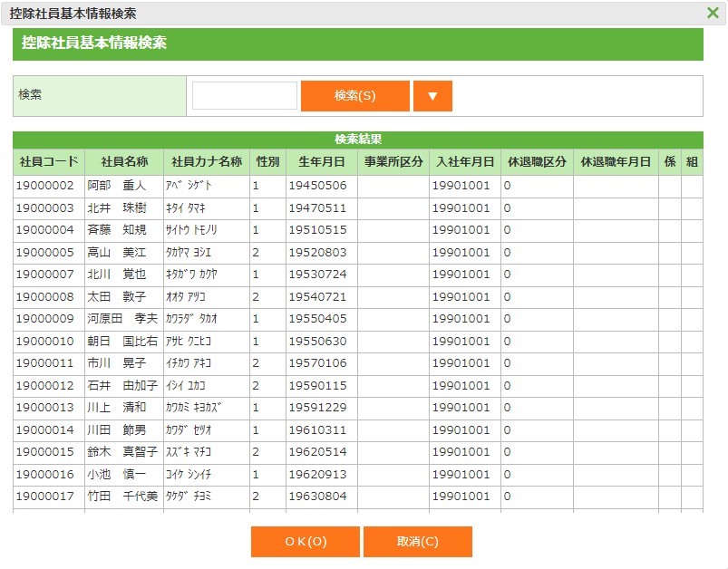Sort by 社員コード column header
Viewport: 728px width, 569px height.
pos(49,162)
